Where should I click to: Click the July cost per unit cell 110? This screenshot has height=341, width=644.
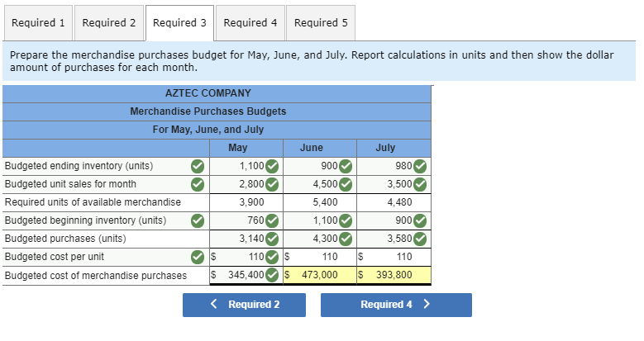click(x=394, y=257)
